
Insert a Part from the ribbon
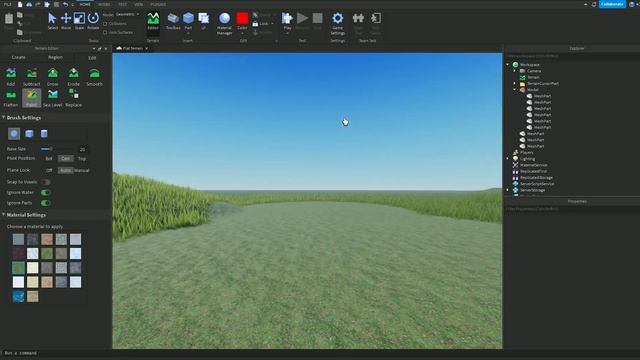tap(188, 21)
